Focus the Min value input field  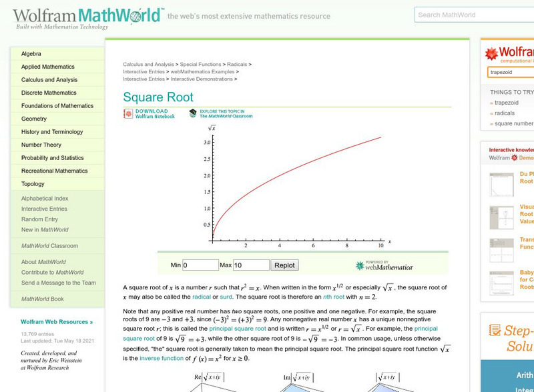(x=200, y=265)
